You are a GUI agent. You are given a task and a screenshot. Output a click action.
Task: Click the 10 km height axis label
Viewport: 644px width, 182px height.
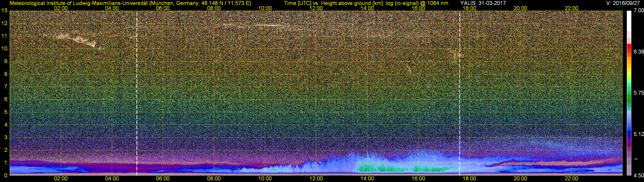(5, 49)
